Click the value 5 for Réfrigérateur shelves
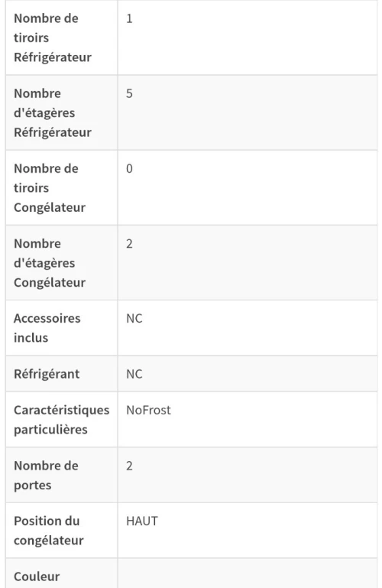382x588 pixels. coord(129,93)
